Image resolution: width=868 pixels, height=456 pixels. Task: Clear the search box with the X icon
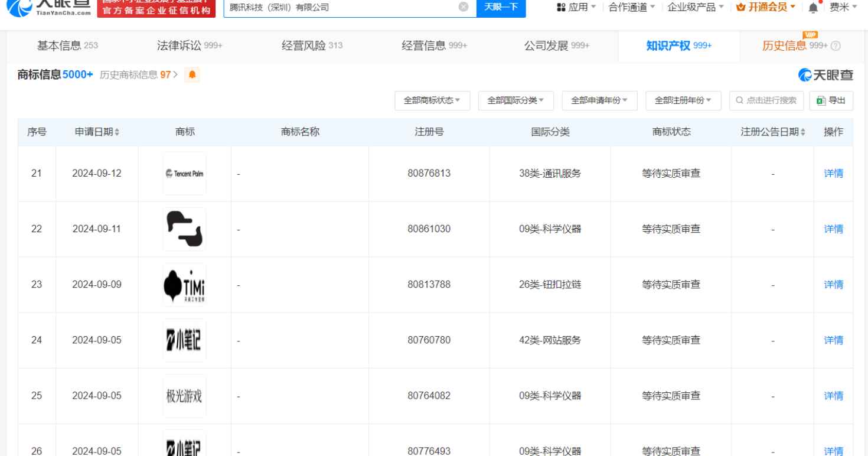(464, 8)
